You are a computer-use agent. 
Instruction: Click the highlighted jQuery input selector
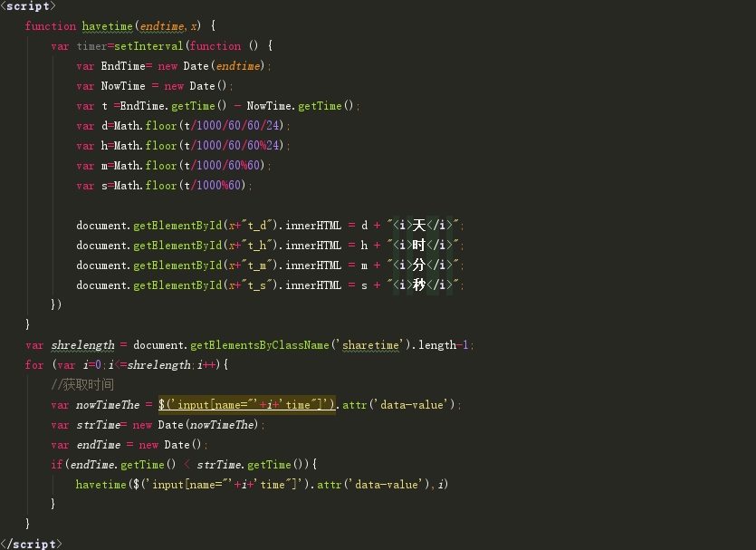click(x=247, y=405)
